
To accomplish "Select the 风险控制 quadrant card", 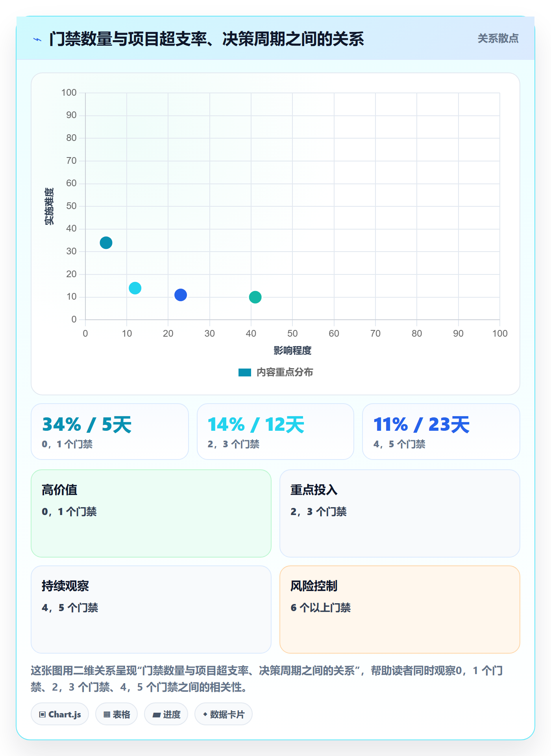I will [400, 610].
